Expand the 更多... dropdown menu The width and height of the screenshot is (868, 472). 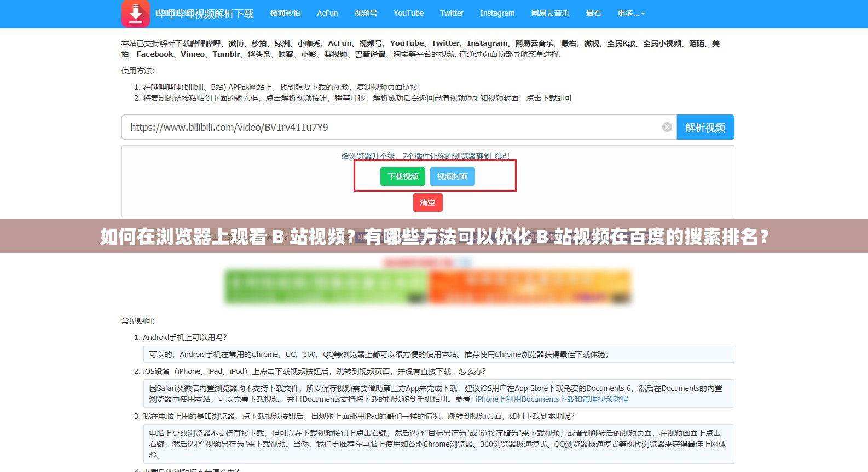coord(631,13)
